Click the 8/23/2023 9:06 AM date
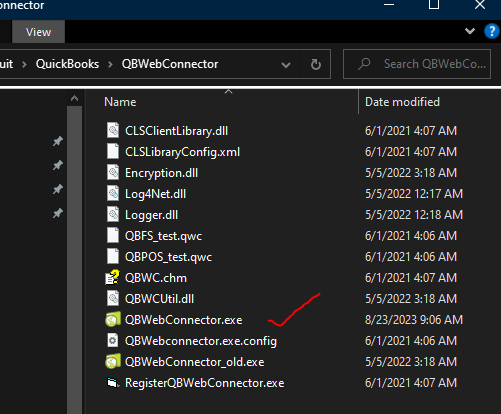 [414, 320]
